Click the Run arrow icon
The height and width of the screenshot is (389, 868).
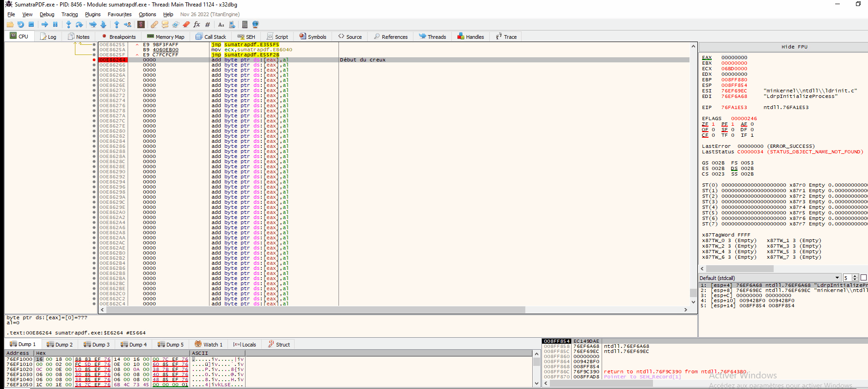[45, 24]
